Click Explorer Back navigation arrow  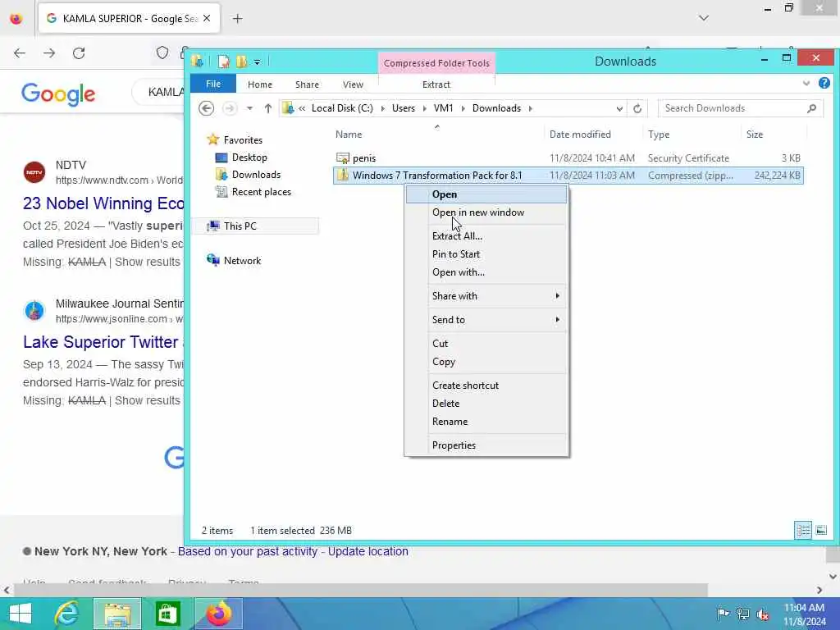click(206, 108)
